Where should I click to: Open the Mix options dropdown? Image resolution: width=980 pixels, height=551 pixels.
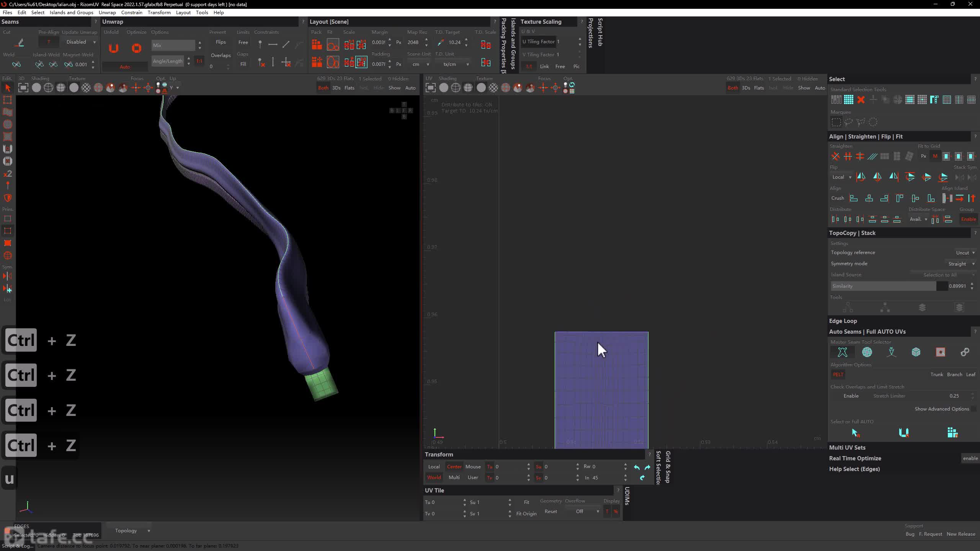173,45
